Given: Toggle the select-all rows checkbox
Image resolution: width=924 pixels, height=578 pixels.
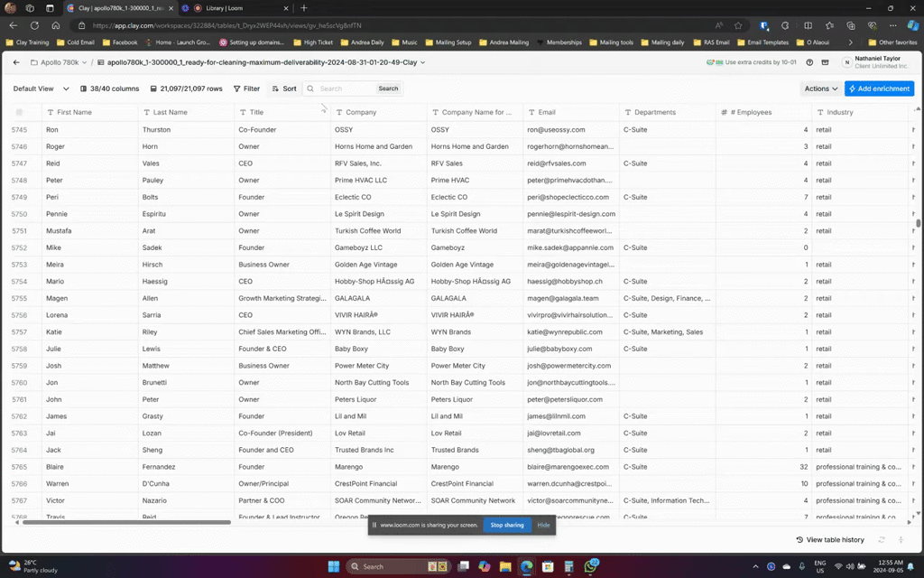Looking at the screenshot, I should tap(19, 112).
